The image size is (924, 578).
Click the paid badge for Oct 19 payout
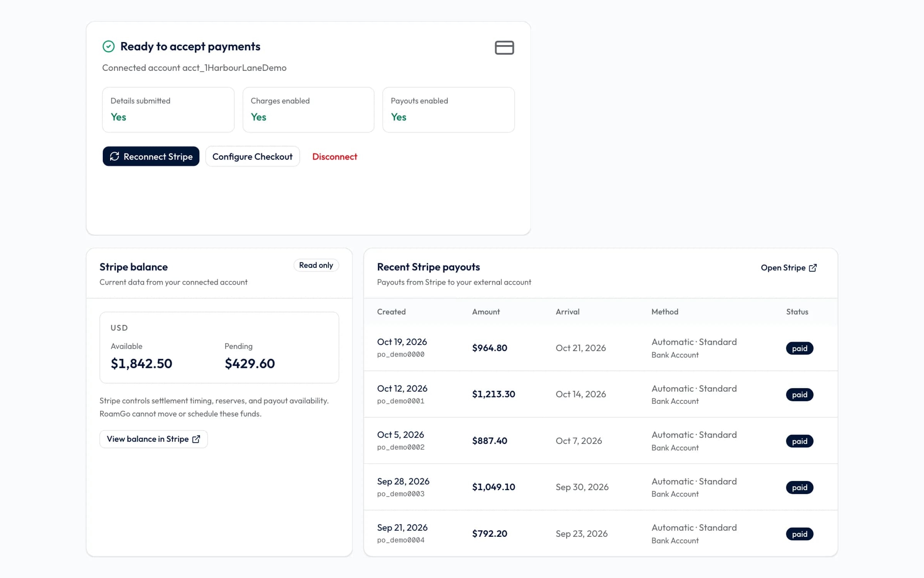click(800, 348)
